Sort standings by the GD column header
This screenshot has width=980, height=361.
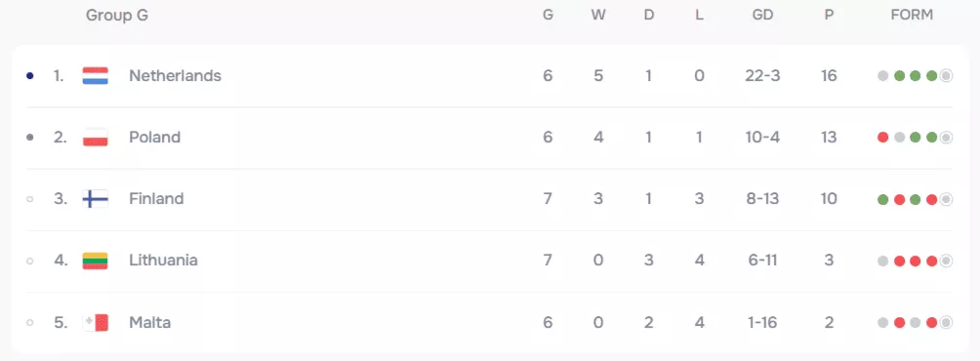point(762,15)
